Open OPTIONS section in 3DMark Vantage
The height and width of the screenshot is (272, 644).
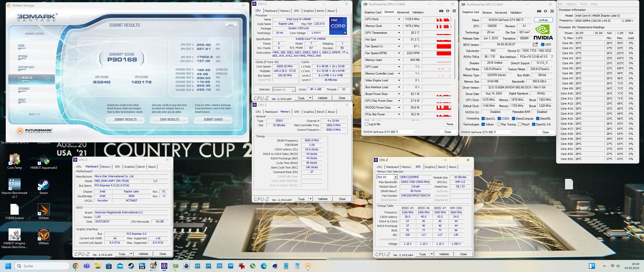tap(23, 57)
